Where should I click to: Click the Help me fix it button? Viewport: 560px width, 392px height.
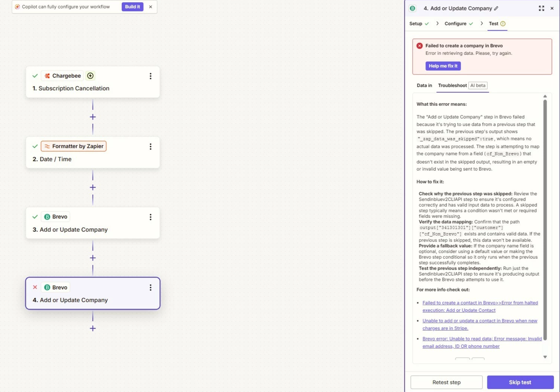443,66
